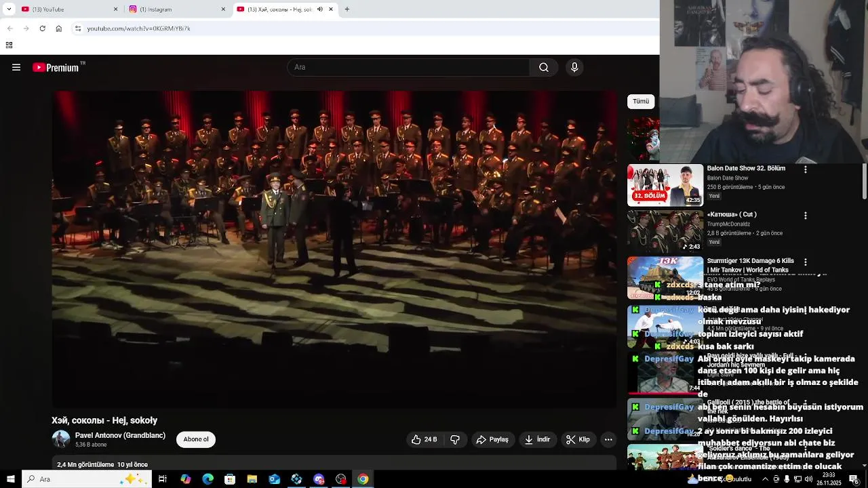
Task: Open File Explorer from the taskbar
Action: click(x=252, y=479)
